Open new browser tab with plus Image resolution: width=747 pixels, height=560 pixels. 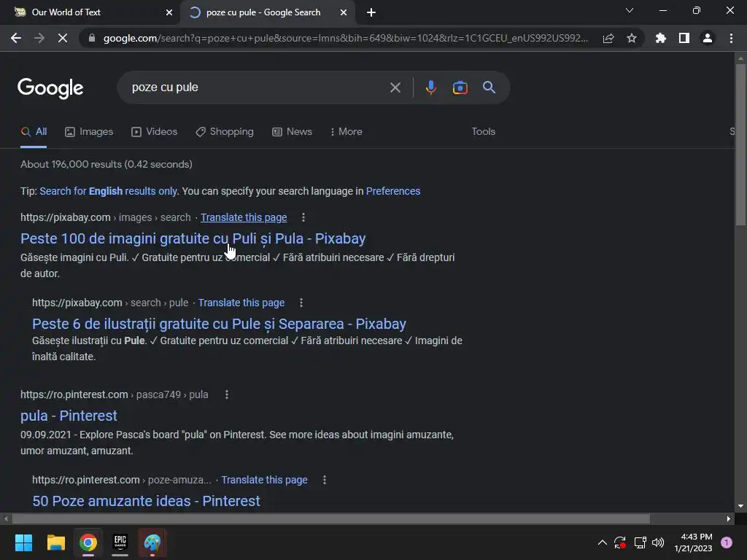coord(371,12)
